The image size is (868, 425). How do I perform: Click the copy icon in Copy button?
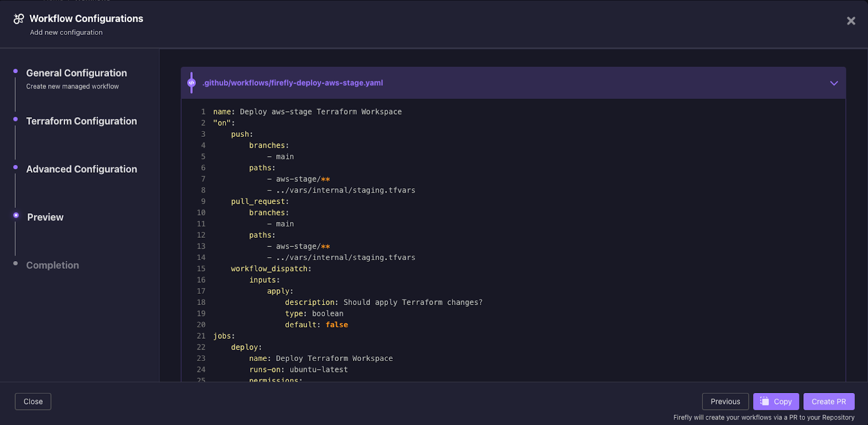coord(764,401)
